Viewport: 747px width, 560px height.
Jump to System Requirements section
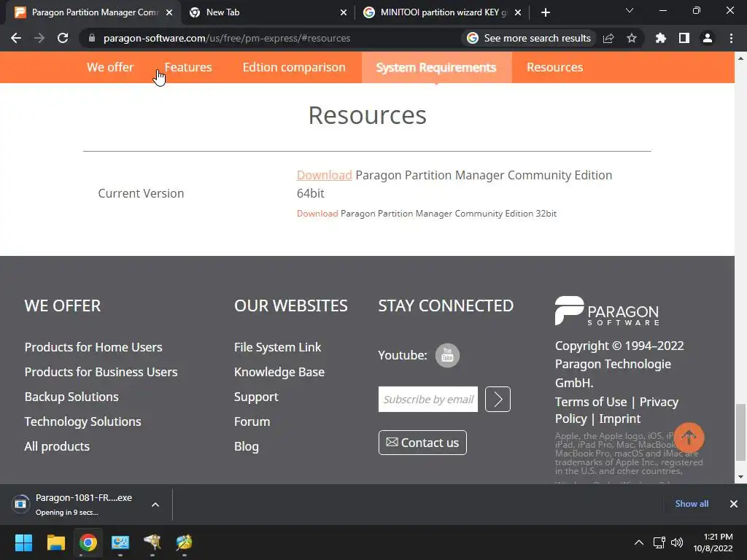[436, 67]
